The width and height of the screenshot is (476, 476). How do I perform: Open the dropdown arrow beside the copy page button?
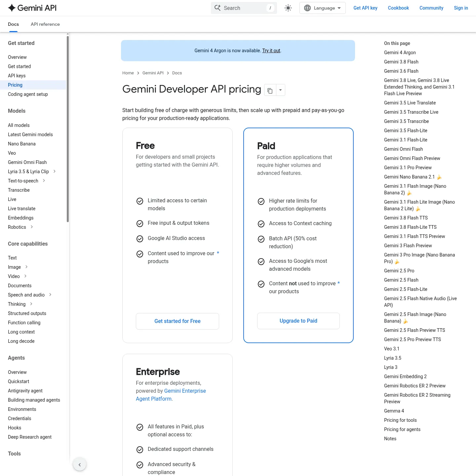[x=280, y=90]
